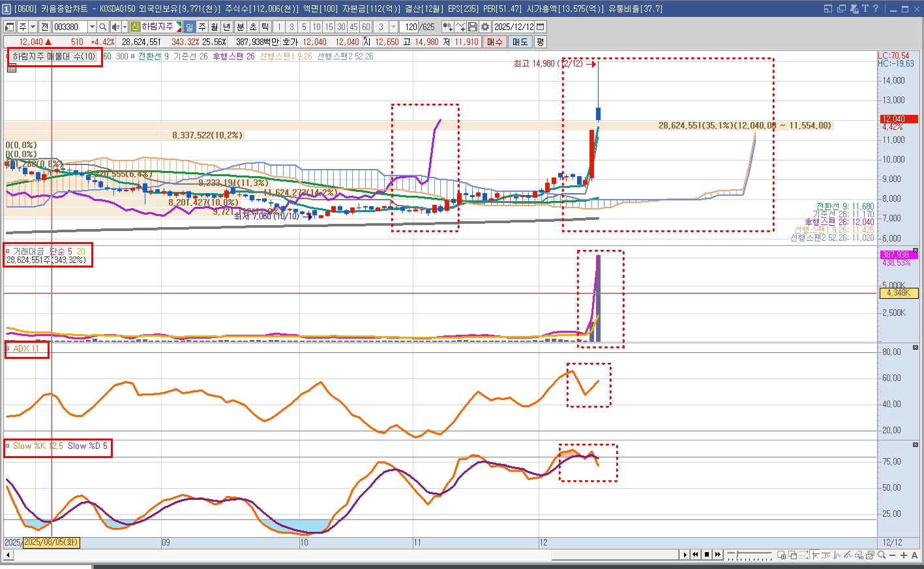924x569 pixels.
Task: Click the 전환선 9 indicator legend label
Action: pos(153,56)
